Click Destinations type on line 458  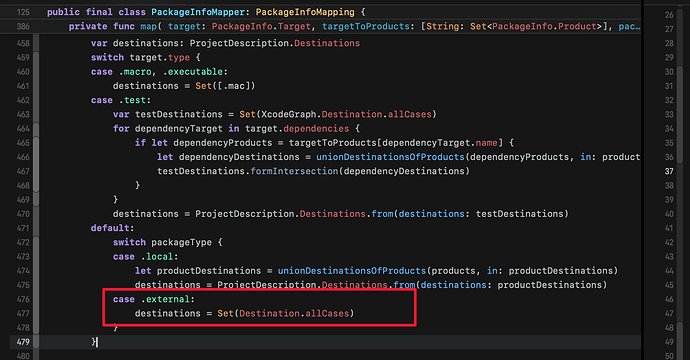click(327, 43)
